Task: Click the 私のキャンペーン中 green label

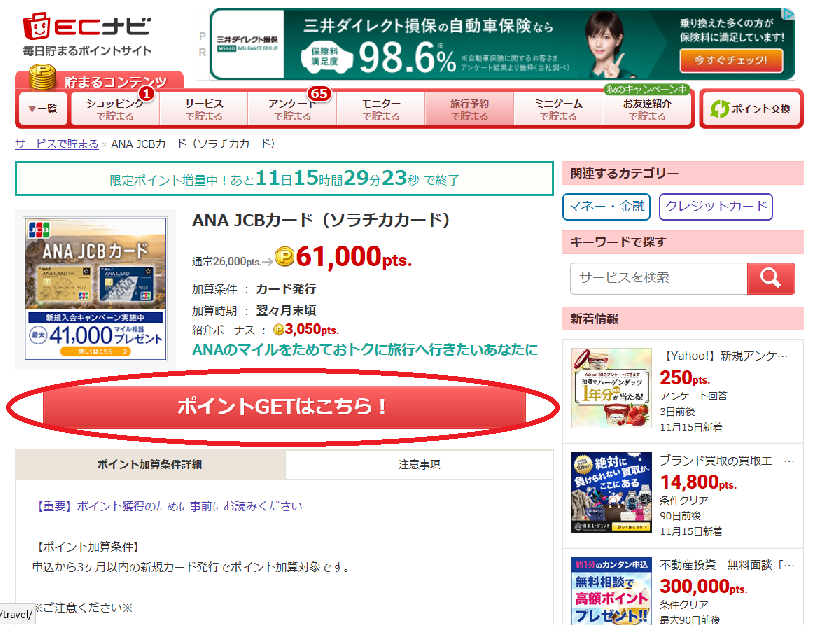Action: (647, 89)
